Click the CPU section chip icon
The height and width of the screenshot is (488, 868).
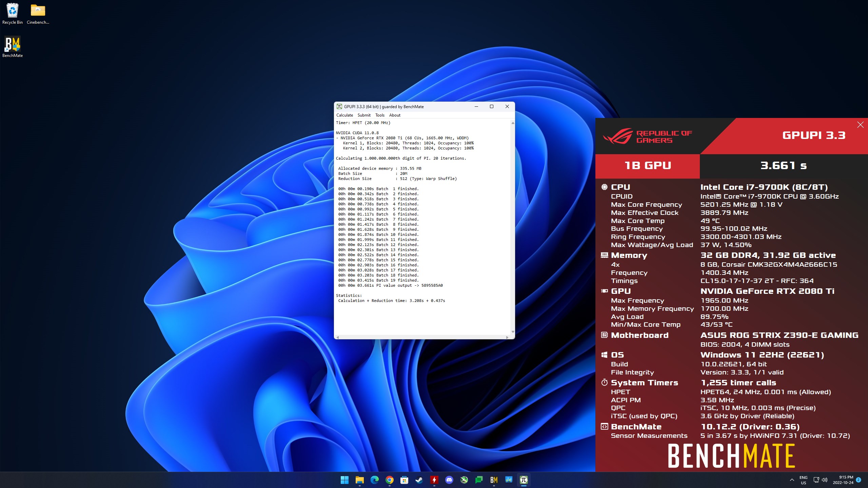point(604,187)
